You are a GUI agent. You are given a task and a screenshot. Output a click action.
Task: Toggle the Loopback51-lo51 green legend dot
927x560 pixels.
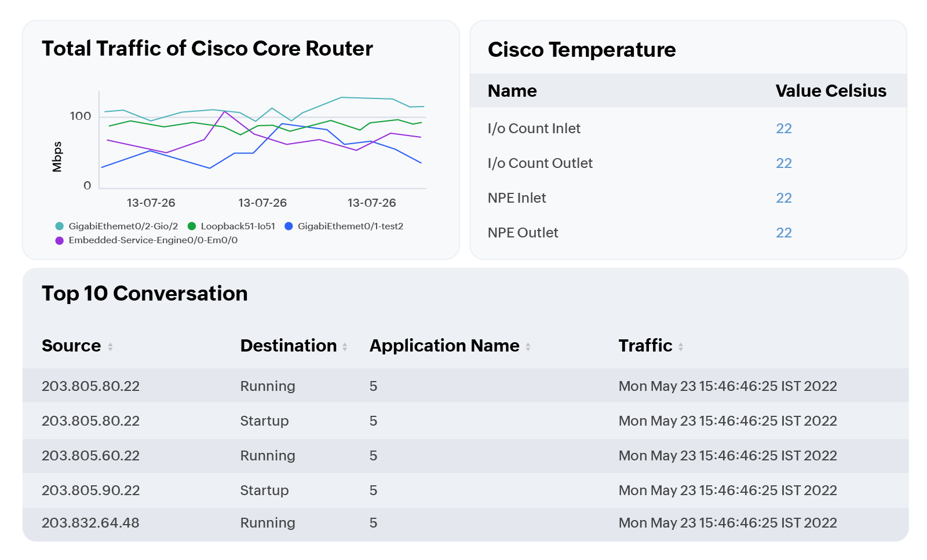tap(192, 226)
